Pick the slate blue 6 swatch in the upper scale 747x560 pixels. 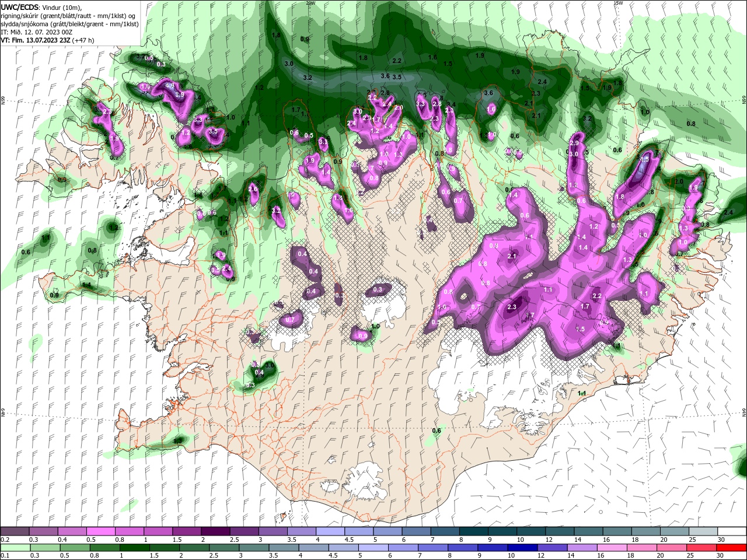pyautogui.click(x=417, y=531)
